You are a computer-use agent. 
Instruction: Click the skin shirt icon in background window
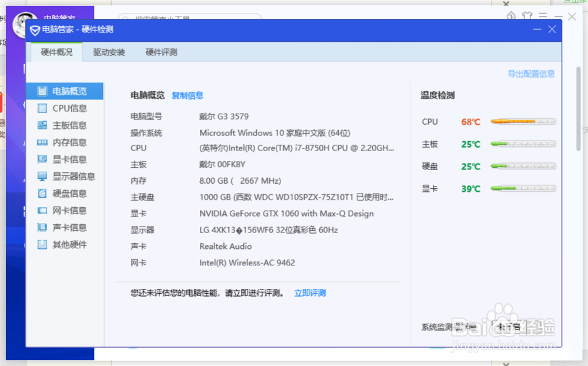point(527,16)
